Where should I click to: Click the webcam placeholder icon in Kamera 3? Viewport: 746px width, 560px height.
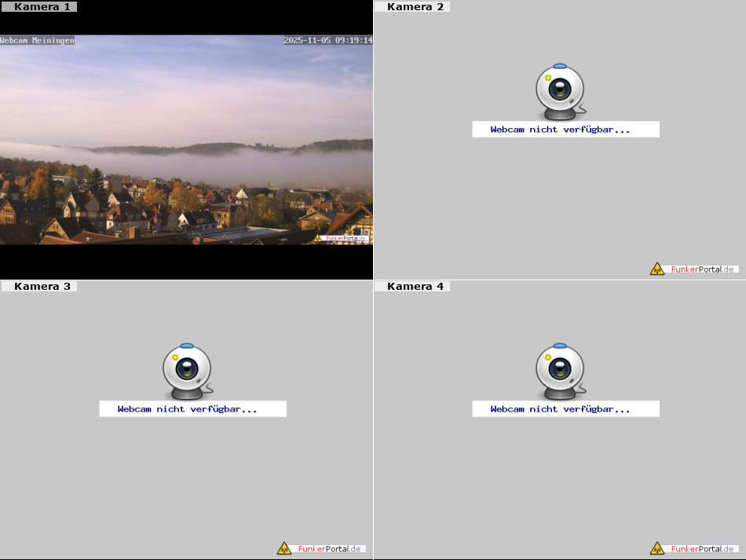click(x=187, y=370)
